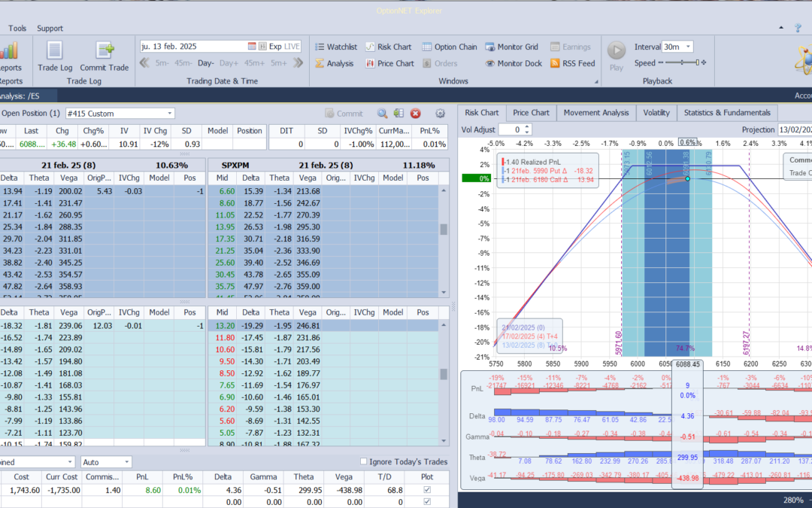This screenshot has height=508, width=812.
Task: Enable Ignore Today's Trades checkbox
Action: point(364,462)
